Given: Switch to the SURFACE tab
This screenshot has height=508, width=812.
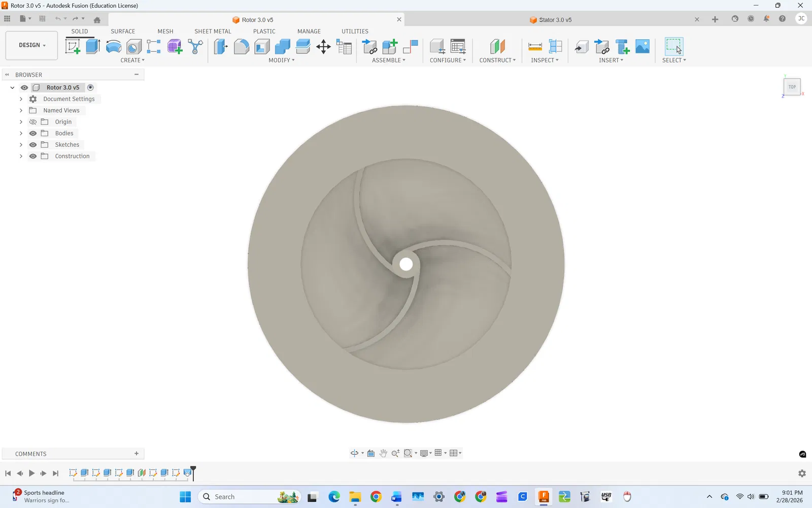Looking at the screenshot, I should [x=123, y=31].
